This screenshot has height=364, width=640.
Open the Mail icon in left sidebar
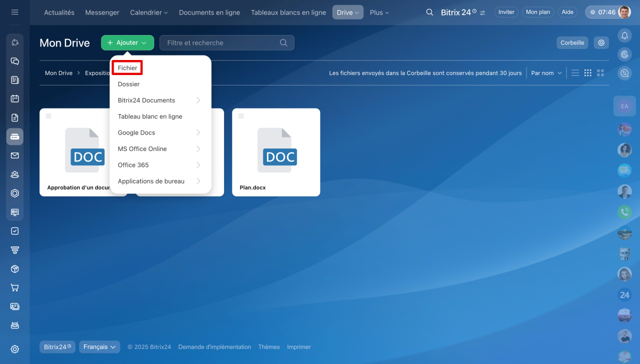coord(15,155)
